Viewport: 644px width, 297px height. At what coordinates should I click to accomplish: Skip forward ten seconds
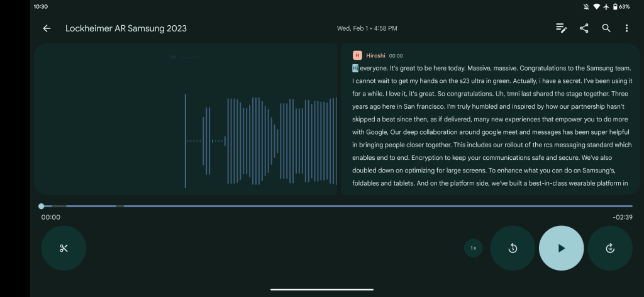tap(609, 248)
